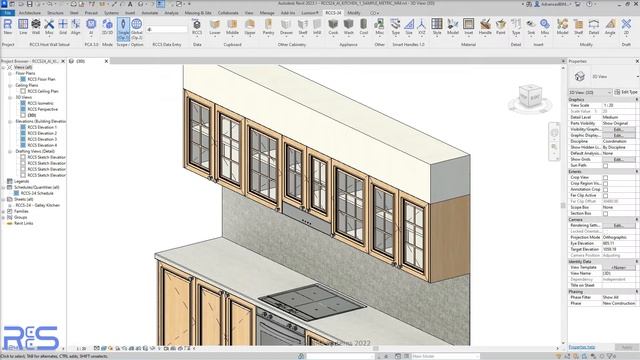The width and height of the screenshot is (640, 360).
Task: Open the Collaborate ribbon tab
Action: pos(228,13)
